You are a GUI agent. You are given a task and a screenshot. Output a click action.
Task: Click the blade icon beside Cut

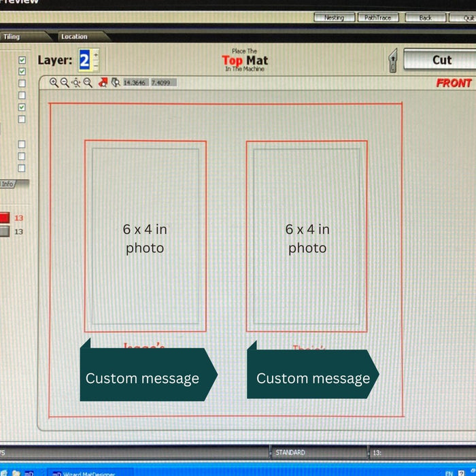click(x=392, y=61)
